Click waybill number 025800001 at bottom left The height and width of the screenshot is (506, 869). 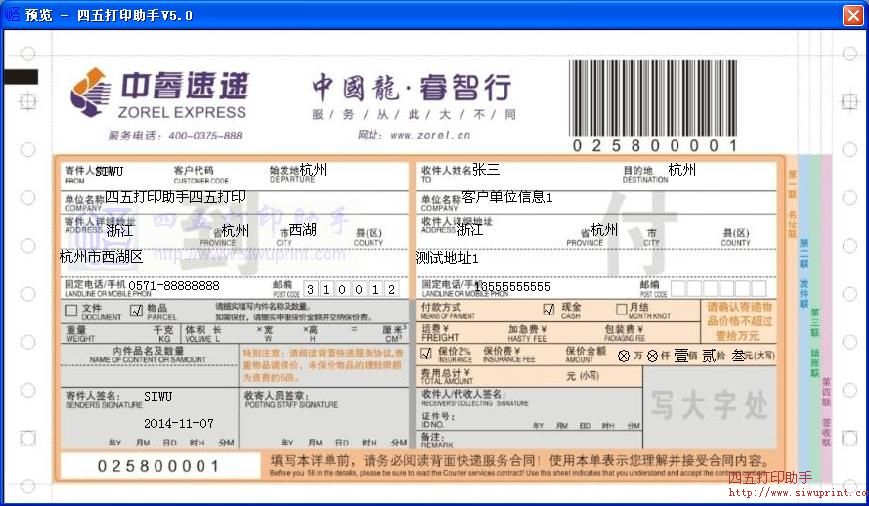pos(159,466)
